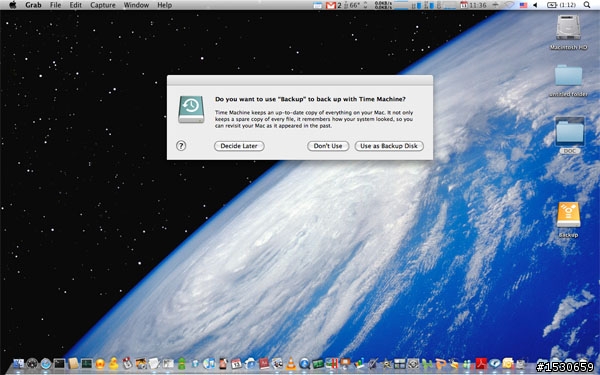The image size is (600, 375).
Task: Select the DOC folder on desktop
Action: 570,132
